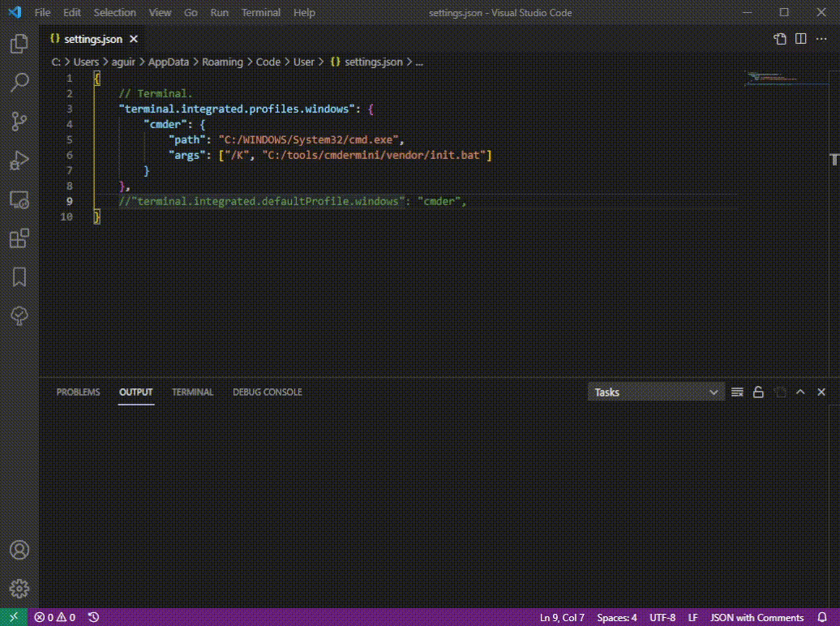Image resolution: width=840 pixels, height=626 pixels.
Task: Click the Open Settings (UI) editor icon
Action: (x=780, y=39)
